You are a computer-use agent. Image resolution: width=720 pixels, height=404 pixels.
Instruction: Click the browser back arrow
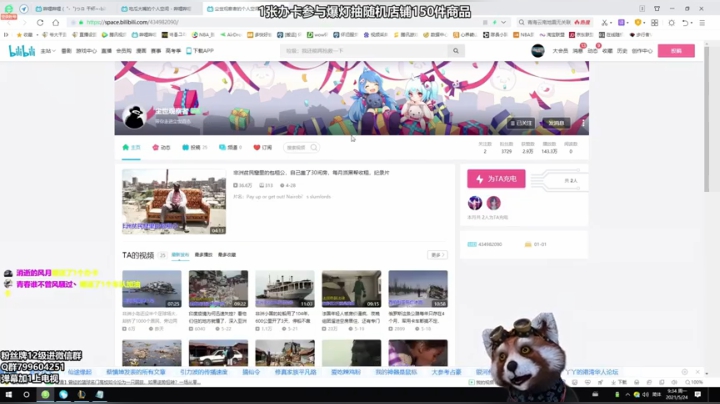click(x=10, y=22)
